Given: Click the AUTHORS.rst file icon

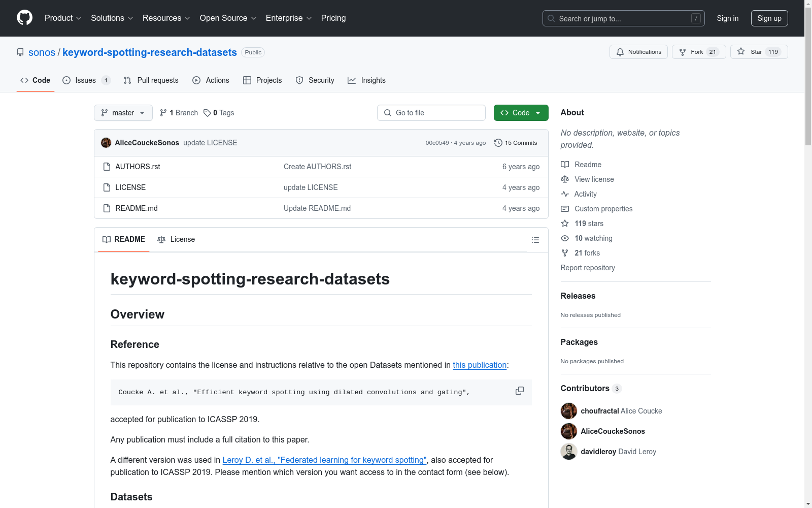Looking at the screenshot, I should coord(107,167).
